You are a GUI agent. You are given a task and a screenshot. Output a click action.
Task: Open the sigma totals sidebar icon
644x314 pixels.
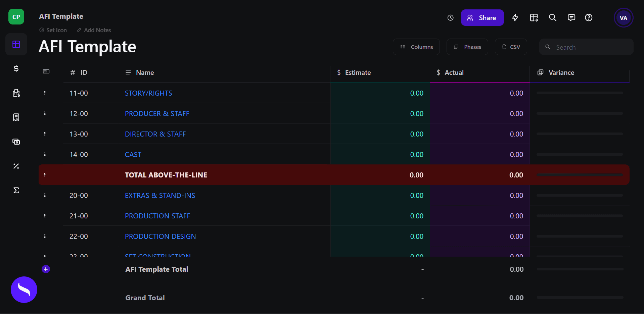tap(16, 190)
